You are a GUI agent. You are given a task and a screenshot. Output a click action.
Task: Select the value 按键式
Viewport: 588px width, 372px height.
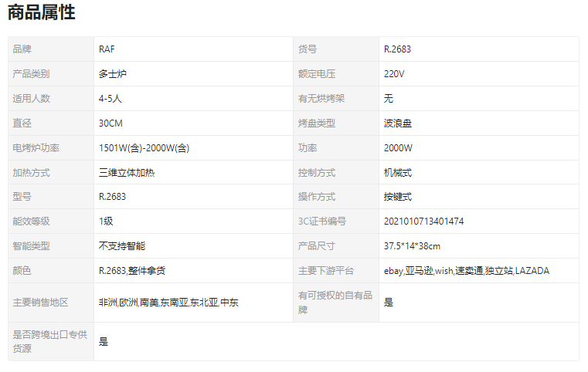pos(397,197)
